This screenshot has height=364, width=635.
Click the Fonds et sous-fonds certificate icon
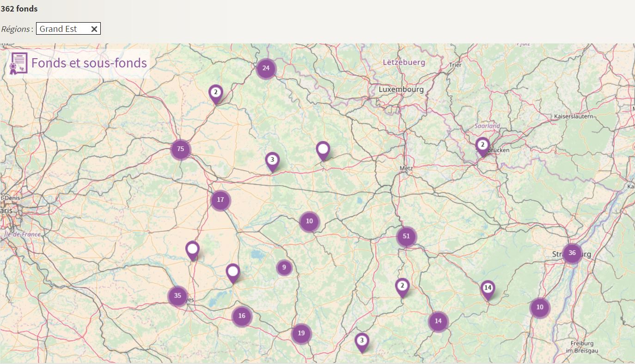[x=18, y=64]
